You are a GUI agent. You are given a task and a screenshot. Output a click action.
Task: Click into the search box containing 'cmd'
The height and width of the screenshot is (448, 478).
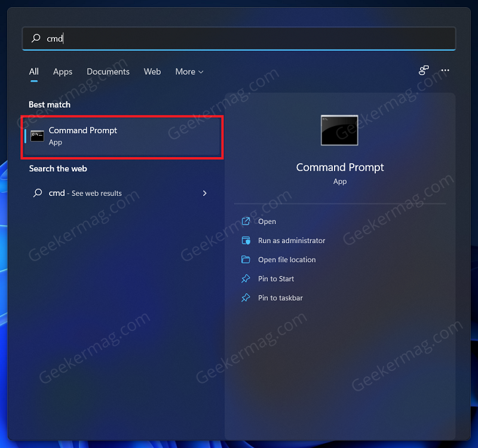click(238, 38)
